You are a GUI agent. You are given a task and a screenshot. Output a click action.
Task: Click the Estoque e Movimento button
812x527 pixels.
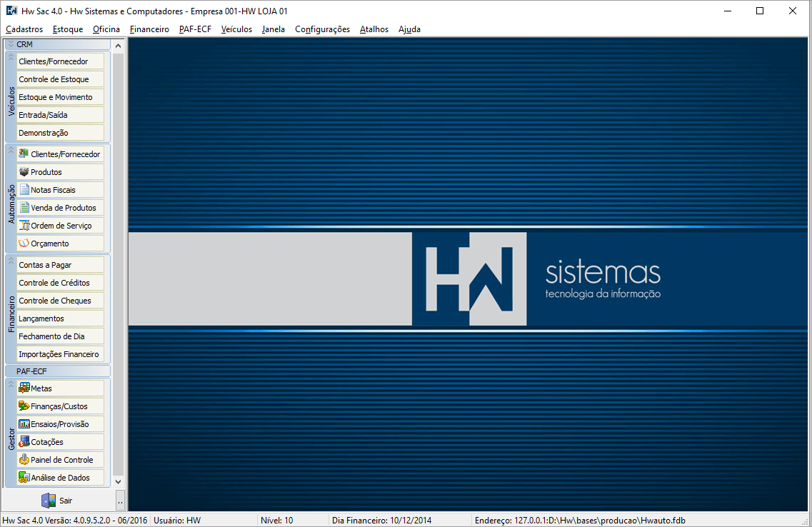click(x=60, y=97)
